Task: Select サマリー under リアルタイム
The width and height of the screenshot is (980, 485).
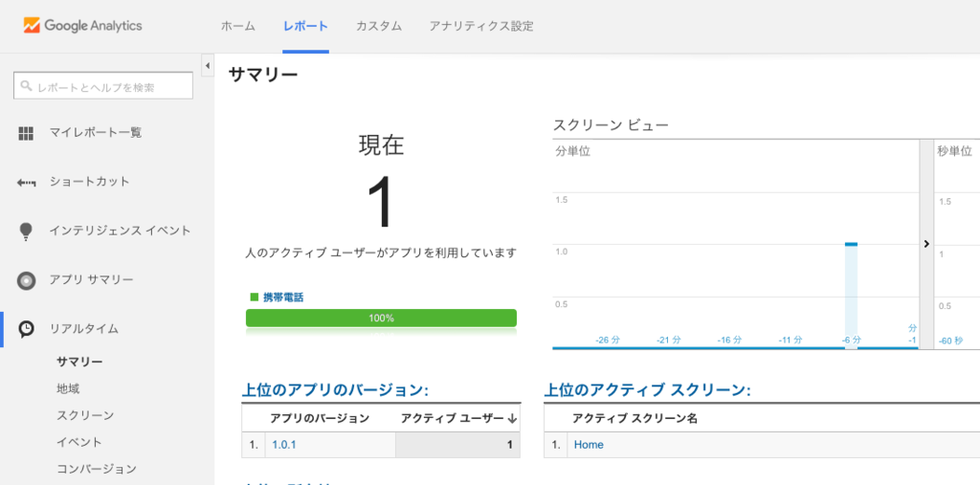Action: point(79,362)
